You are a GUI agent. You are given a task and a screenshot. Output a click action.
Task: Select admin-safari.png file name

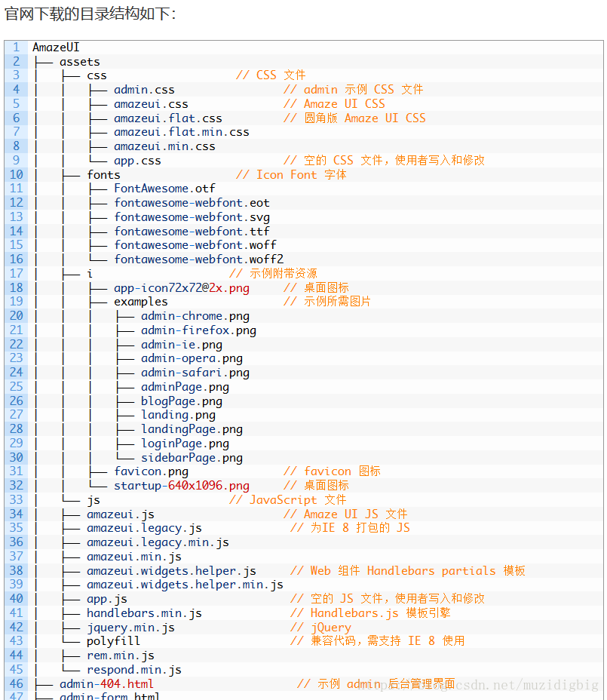(x=195, y=373)
